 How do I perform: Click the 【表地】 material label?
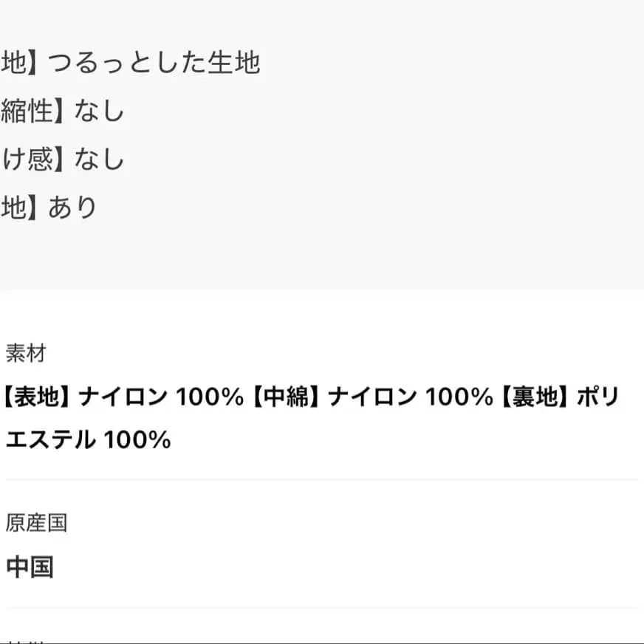coord(37,398)
